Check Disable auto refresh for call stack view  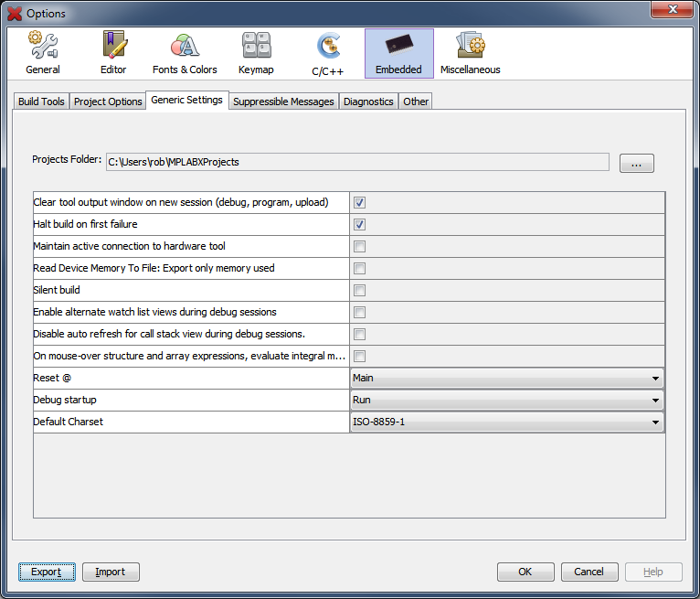click(x=359, y=334)
